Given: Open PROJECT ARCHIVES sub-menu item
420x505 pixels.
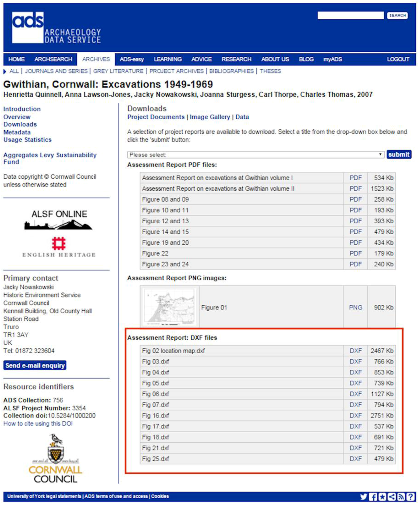Looking at the screenshot, I should tap(176, 71).
